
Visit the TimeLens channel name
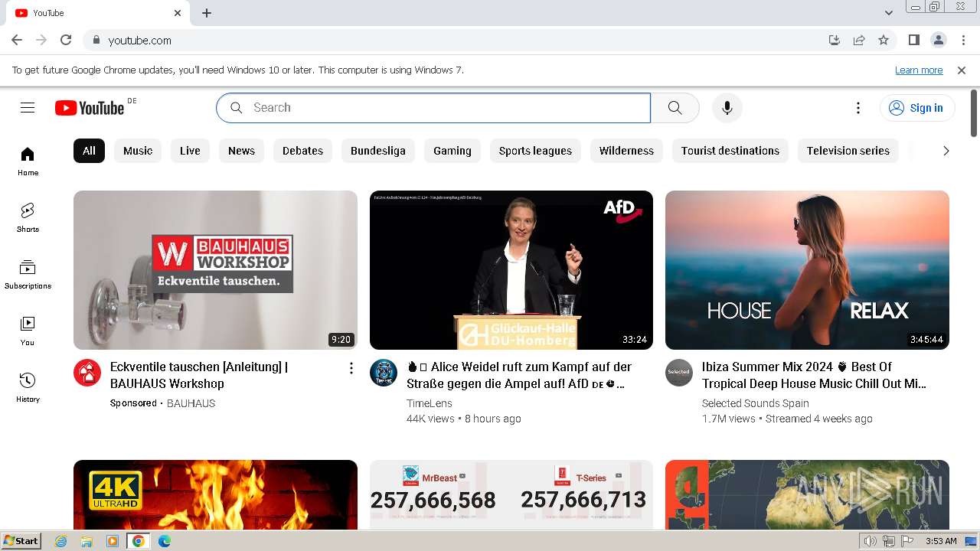[x=430, y=403]
